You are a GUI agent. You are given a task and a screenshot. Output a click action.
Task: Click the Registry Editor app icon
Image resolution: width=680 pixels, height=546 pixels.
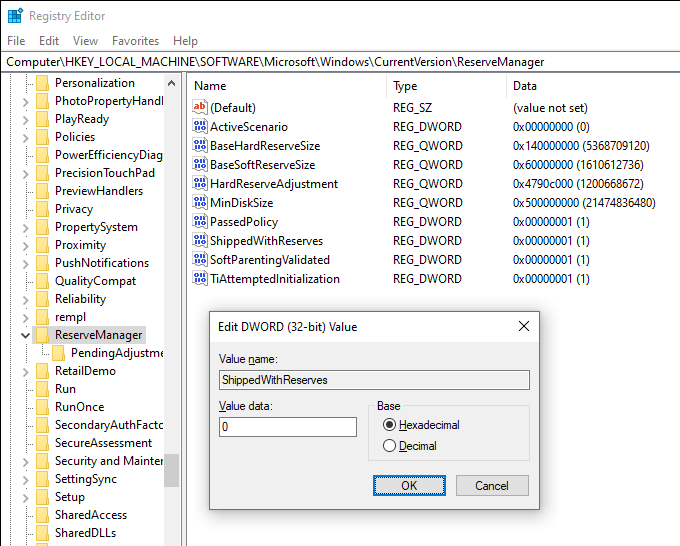click(15, 16)
